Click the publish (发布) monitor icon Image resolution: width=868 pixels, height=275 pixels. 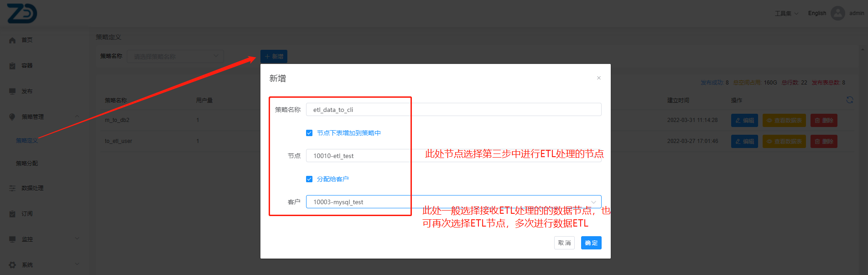(12, 91)
